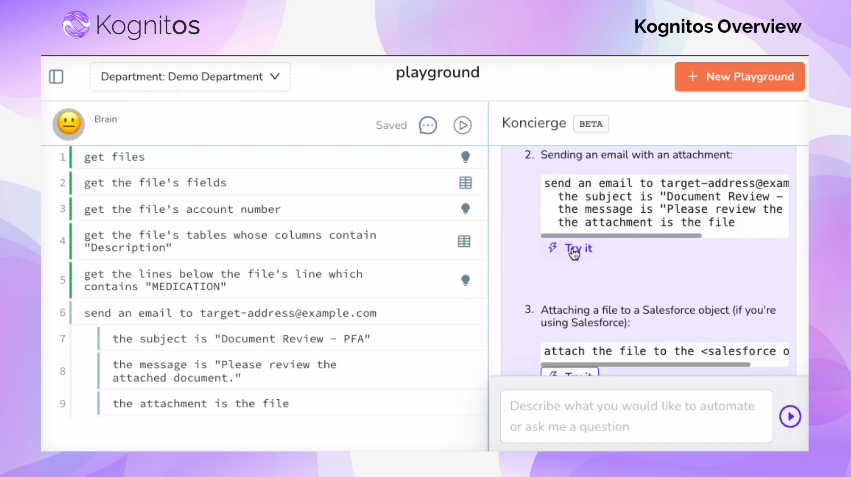Click the scrollbar under the attach file code

click(645, 365)
